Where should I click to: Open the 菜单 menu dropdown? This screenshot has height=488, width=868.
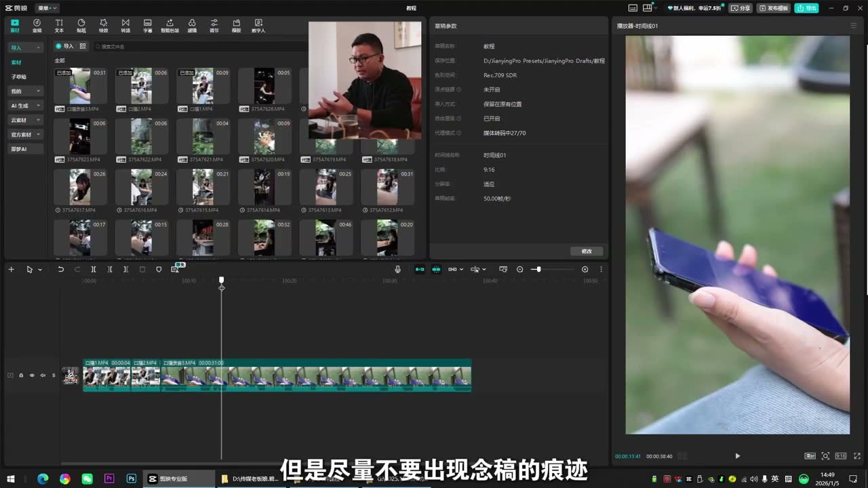pos(47,8)
